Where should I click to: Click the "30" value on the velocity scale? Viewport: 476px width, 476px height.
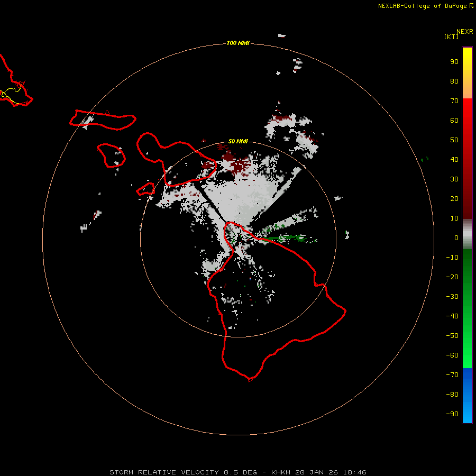pyautogui.click(x=454, y=179)
